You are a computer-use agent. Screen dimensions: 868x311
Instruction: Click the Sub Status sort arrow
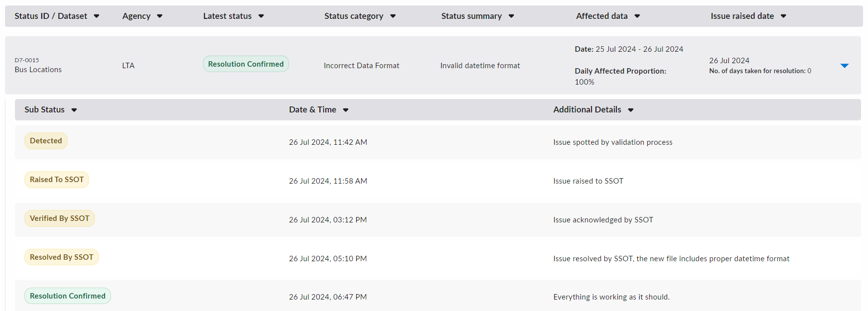[74, 110]
